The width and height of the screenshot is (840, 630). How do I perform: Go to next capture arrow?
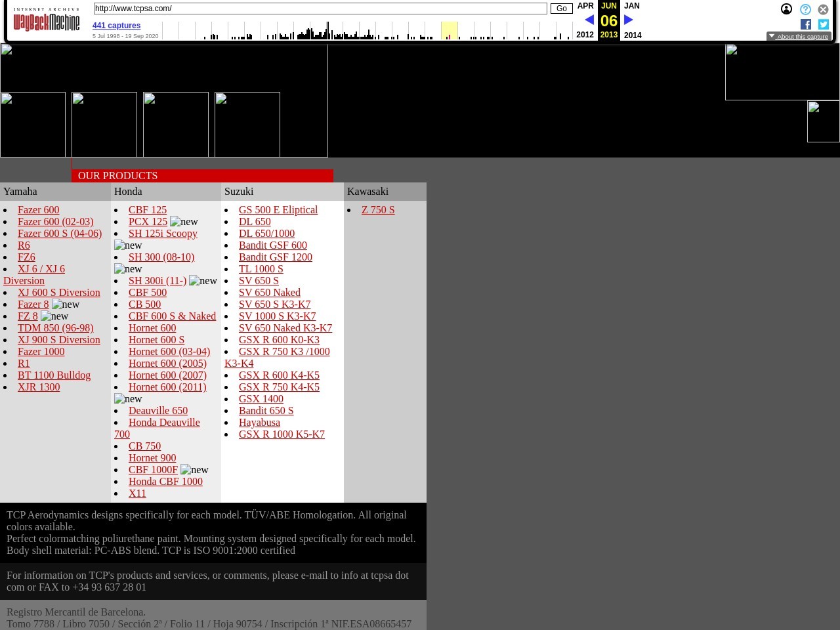tap(629, 20)
